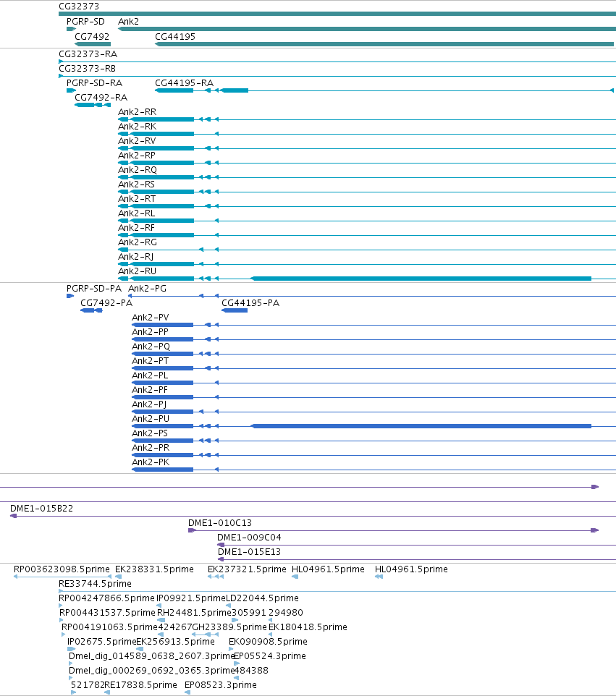
Task: Click the Ank2-PK protein label
Action: tap(151, 462)
